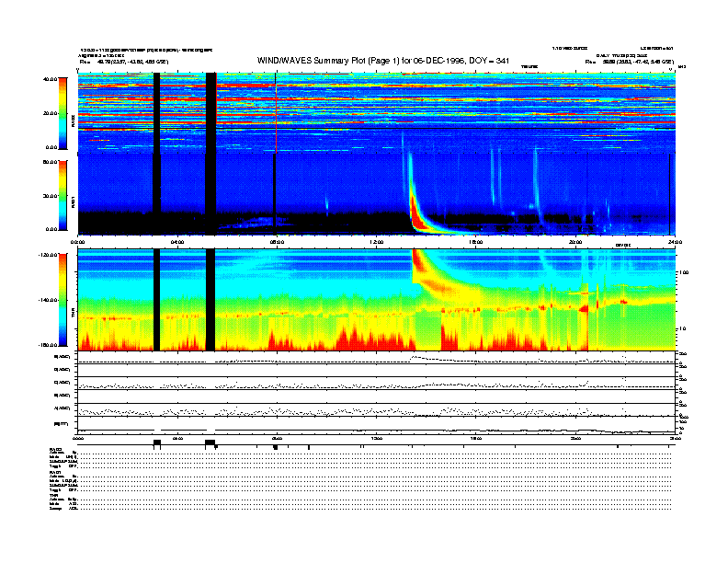This screenshot has width=728, height=563.
Task: Click the second black block on the status timeline
Action: click(210, 442)
